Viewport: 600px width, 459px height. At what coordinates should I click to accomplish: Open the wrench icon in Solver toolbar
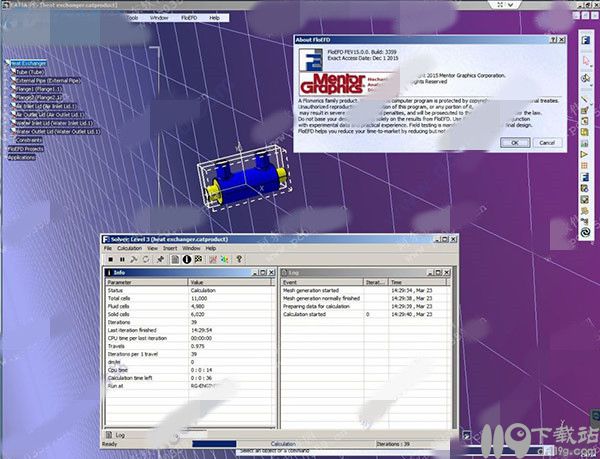(x=134, y=259)
